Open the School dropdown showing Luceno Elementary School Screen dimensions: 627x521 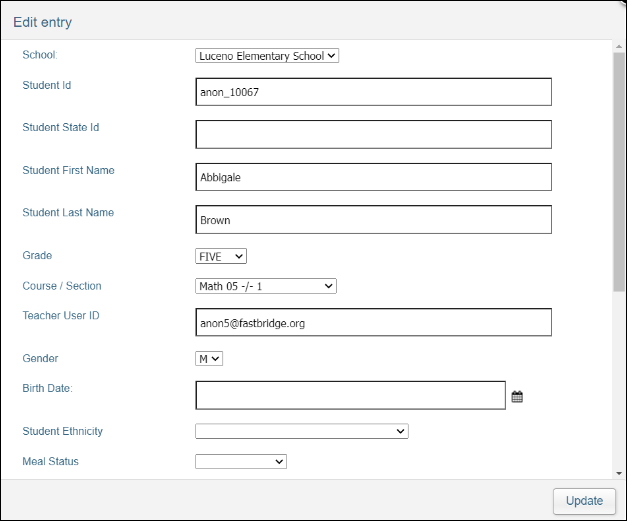[x=267, y=56]
